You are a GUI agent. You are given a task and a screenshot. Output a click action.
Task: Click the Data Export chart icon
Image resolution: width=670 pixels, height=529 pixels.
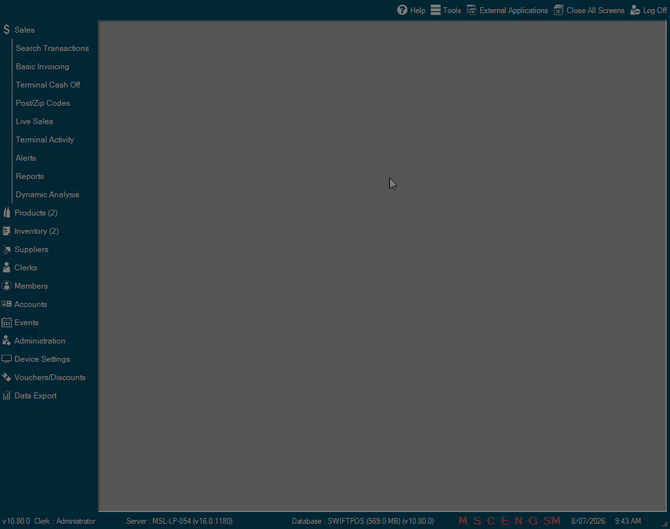6,395
